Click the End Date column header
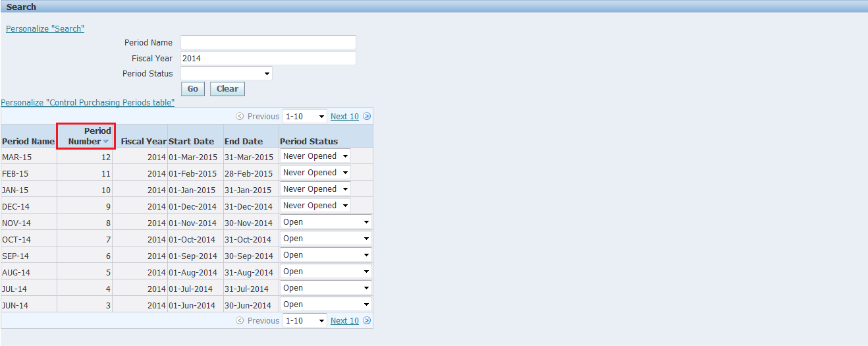This screenshot has height=346, width=868. [x=244, y=141]
